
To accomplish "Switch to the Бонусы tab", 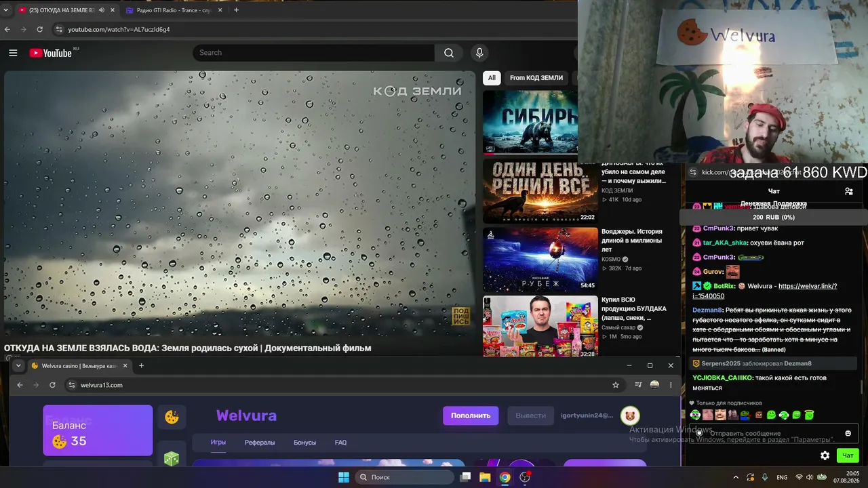I will tap(304, 443).
